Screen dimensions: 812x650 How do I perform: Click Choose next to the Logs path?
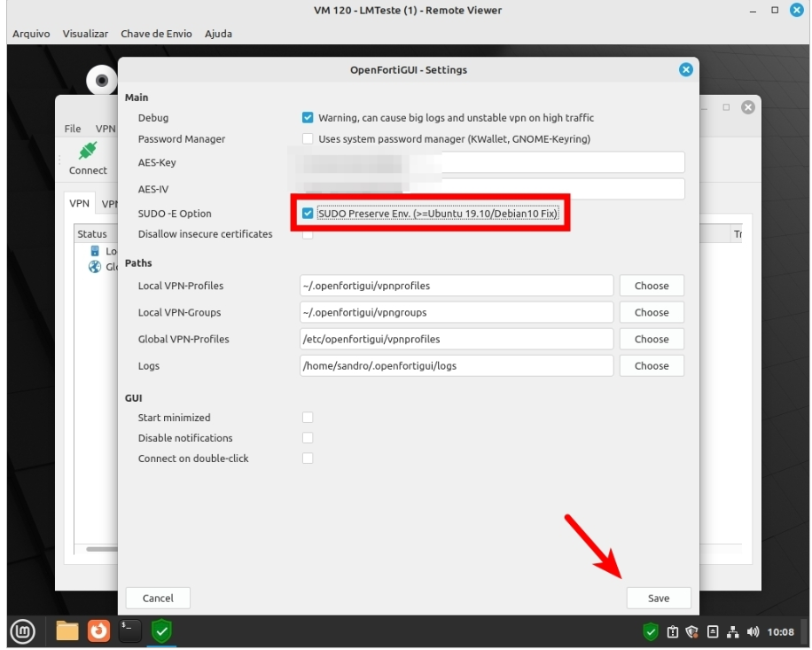(652, 365)
